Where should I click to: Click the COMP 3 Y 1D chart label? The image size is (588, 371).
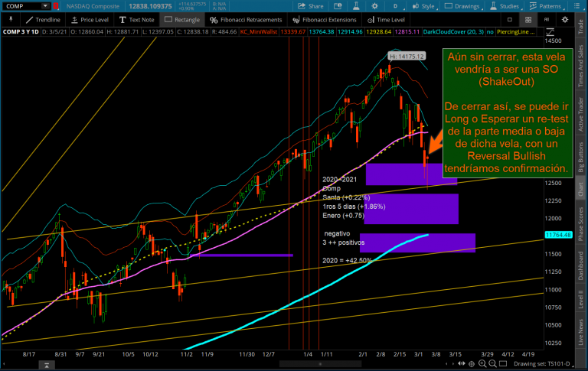[x=21, y=32]
